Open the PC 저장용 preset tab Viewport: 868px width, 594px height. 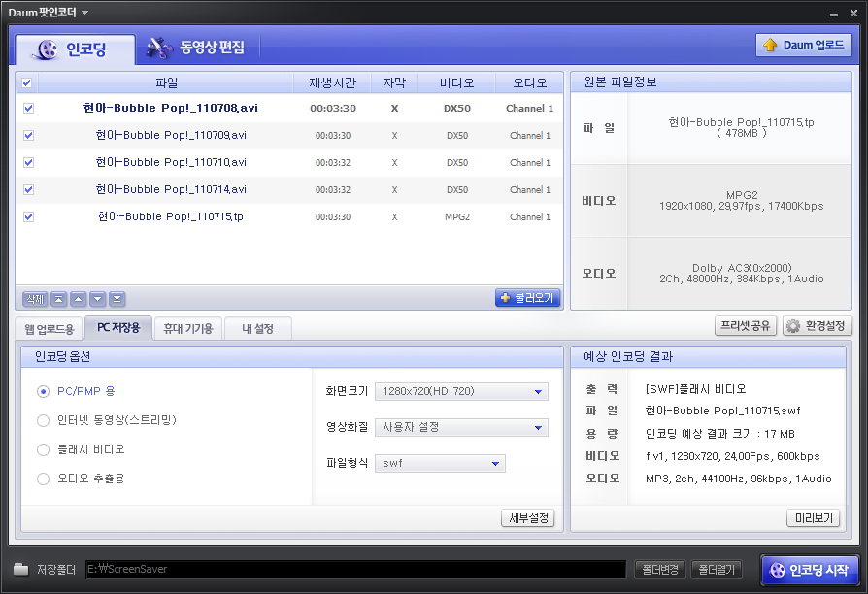[118, 328]
